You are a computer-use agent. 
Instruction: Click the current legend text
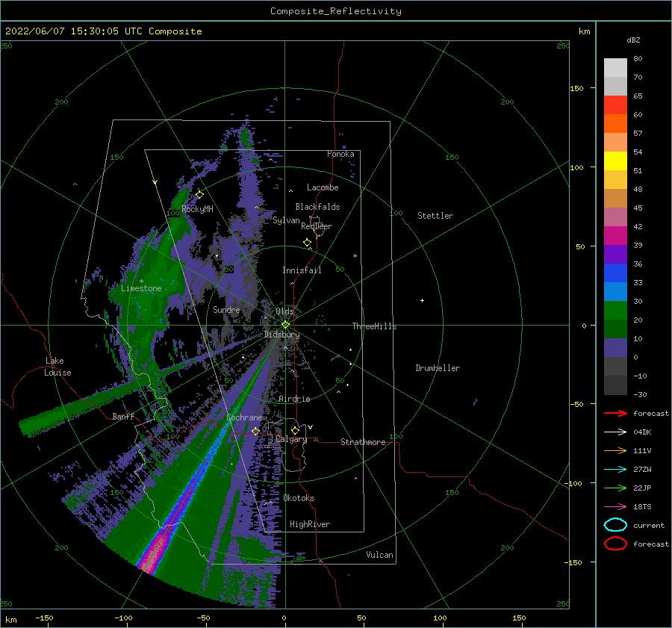click(649, 525)
